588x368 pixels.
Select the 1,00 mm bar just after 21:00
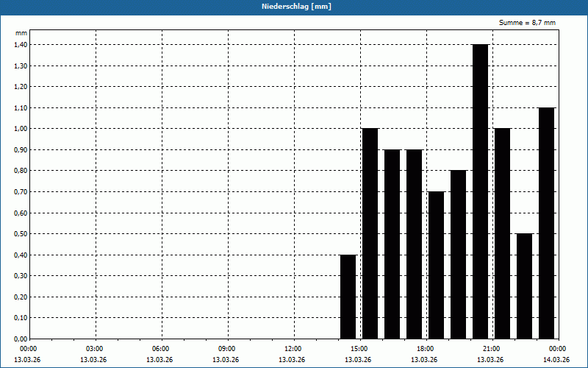pyautogui.click(x=502, y=233)
